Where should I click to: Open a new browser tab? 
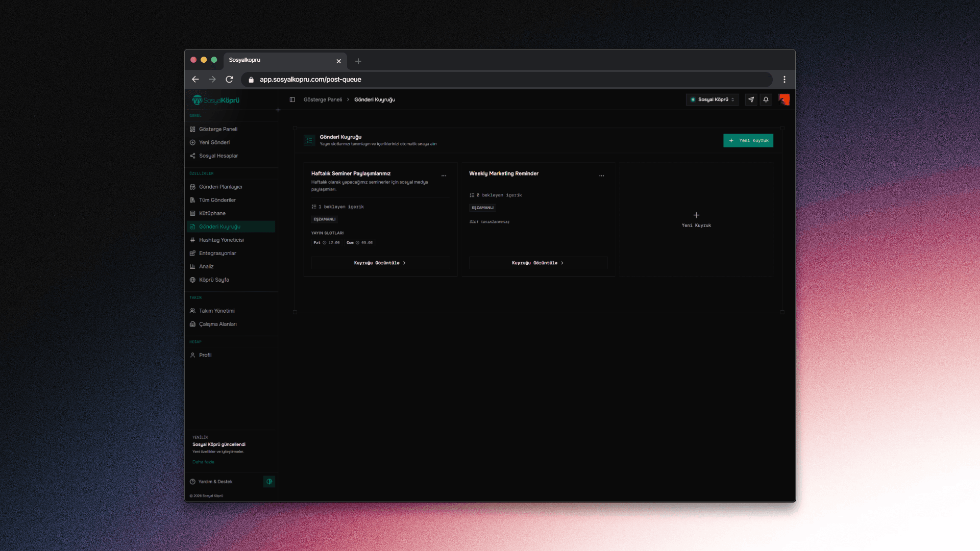pos(358,61)
